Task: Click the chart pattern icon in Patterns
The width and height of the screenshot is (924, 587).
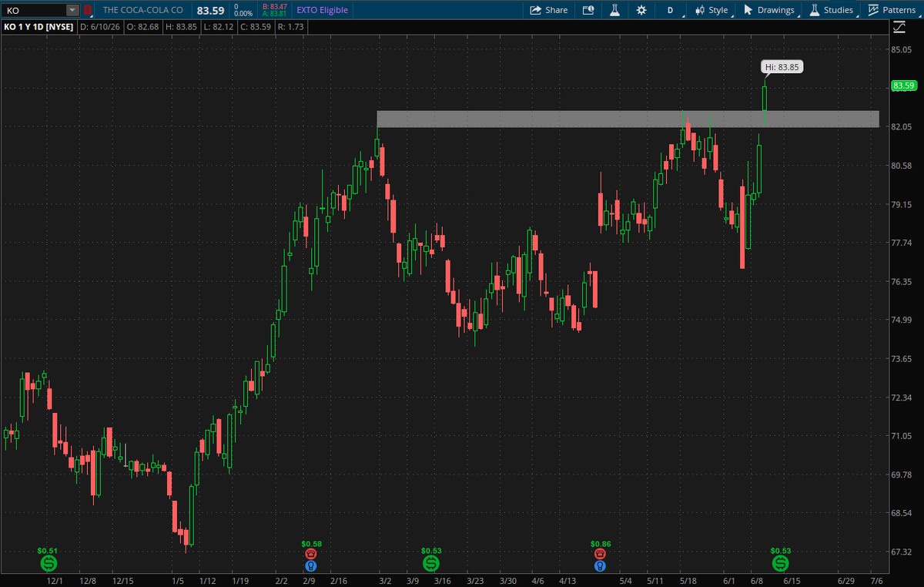Action: pos(874,10)
